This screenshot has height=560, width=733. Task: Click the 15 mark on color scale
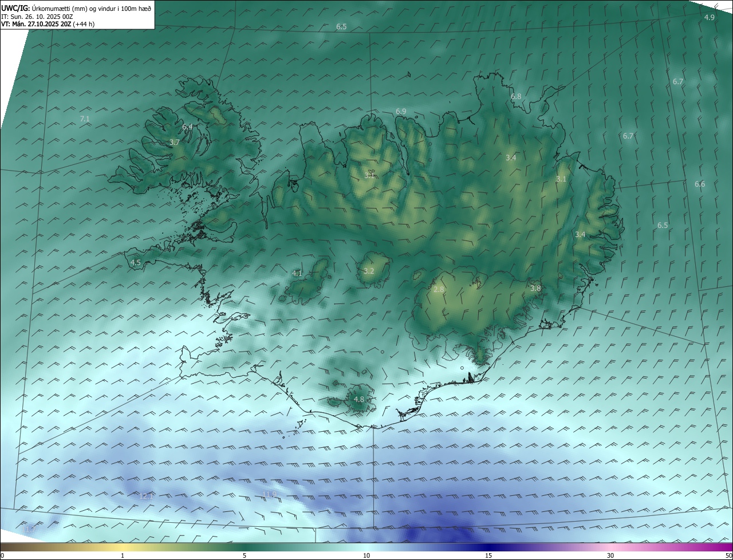pyautogui.click(x=488, y=555)
